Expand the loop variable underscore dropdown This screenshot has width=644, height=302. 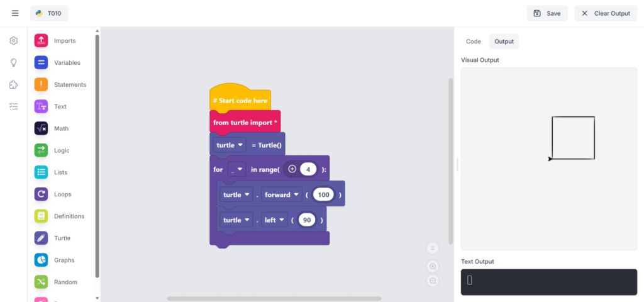236,170
